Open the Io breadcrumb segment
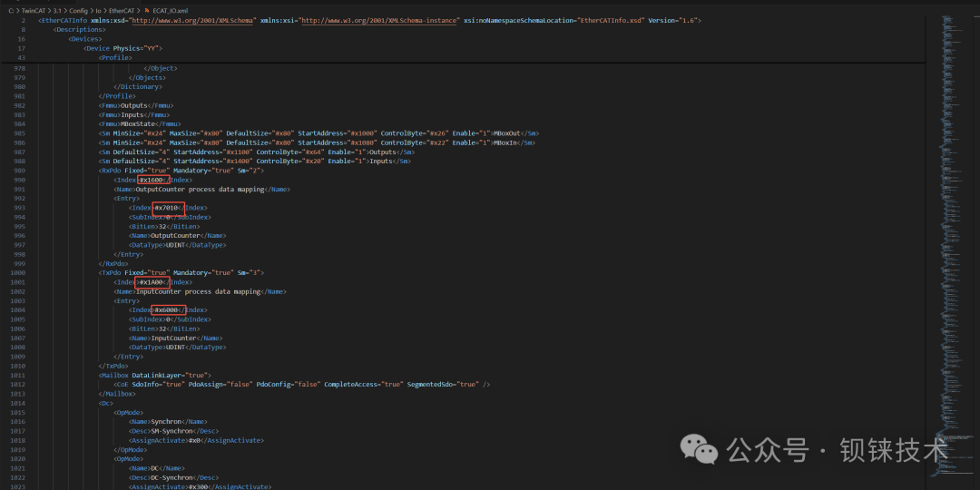 (x=98, y=11)
